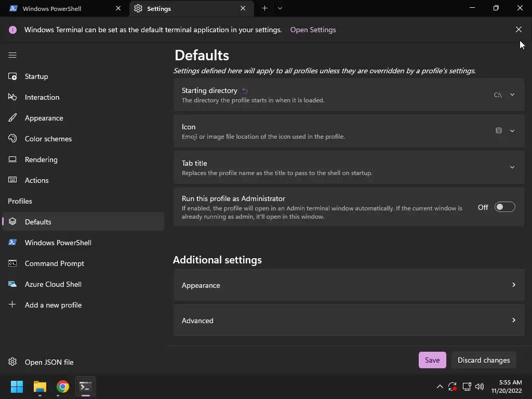
Task: Select the Settings tab
Action: (192, 8)
